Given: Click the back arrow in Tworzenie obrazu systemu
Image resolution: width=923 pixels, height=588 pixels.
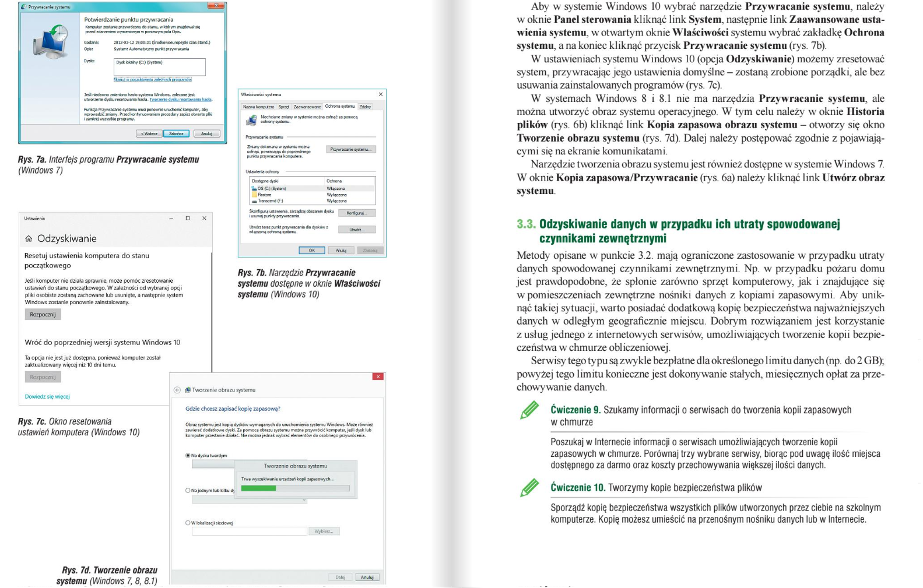Looking at the screenshot, I should tap(177, 390).
